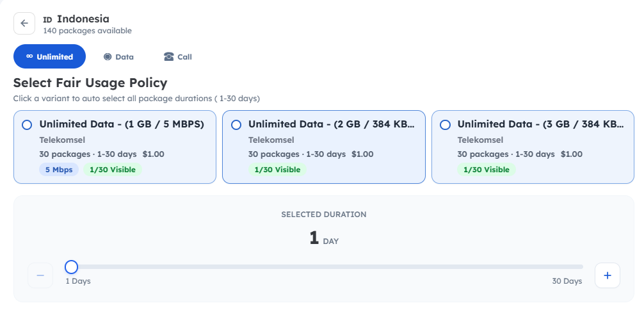The image size is (644, 317).
Task: Switch to the Data tab label
Action: pyautogui.click(x=124, y=57)
